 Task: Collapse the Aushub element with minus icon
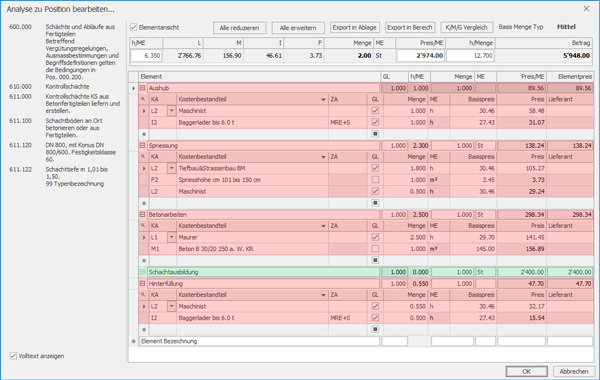point(143,88)
